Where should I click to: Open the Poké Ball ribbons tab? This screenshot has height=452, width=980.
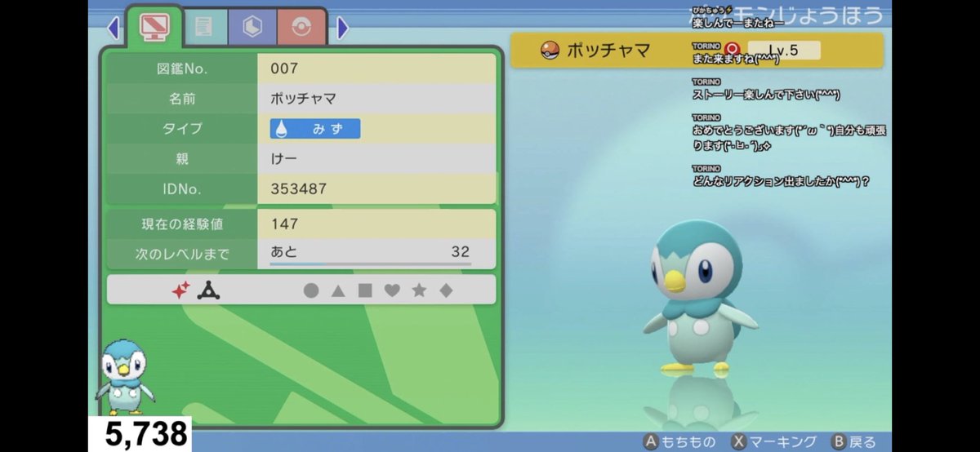[x=301, y=29]
